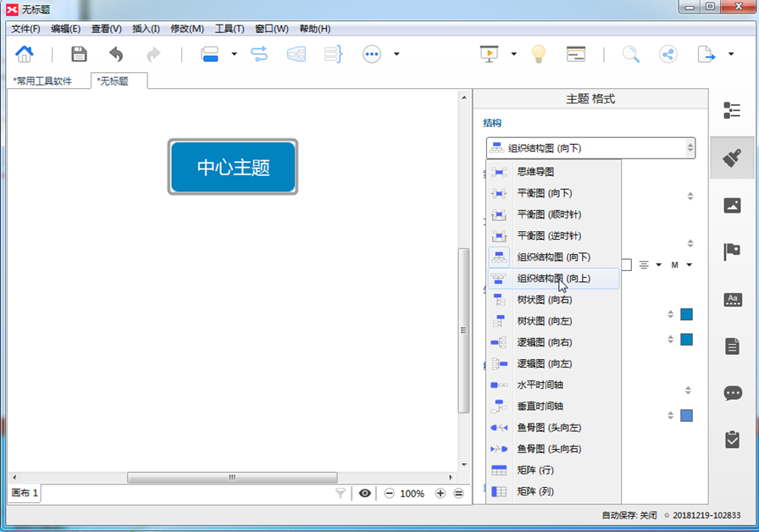Open the Image panel in the right sidebar
The image size is (759, 532).
tap(732, 205)
